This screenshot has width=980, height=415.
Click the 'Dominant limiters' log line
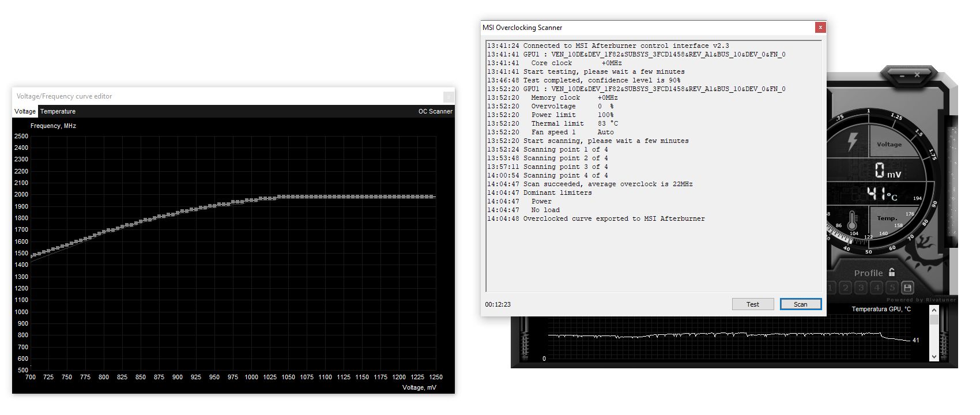tap(539, 193)
